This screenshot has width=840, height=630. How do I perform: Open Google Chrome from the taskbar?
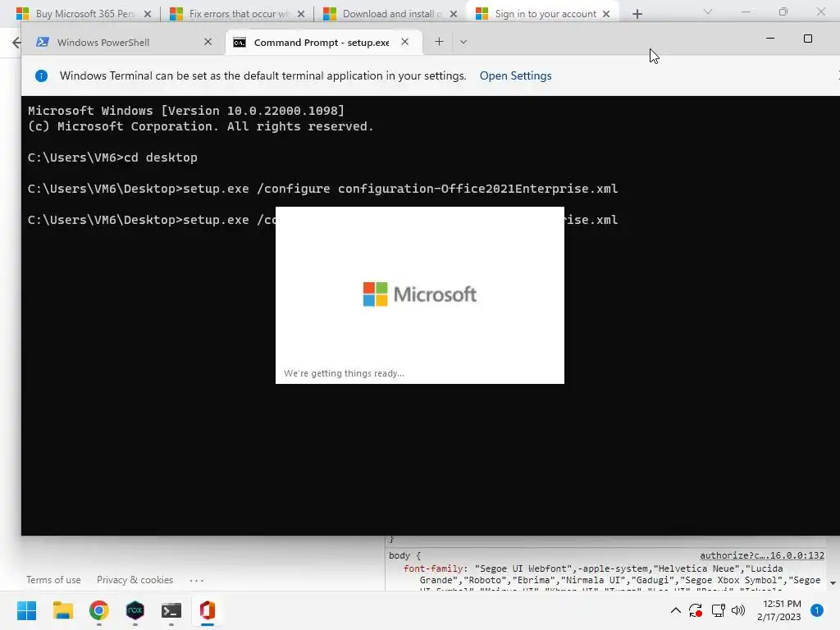[99, 610]
